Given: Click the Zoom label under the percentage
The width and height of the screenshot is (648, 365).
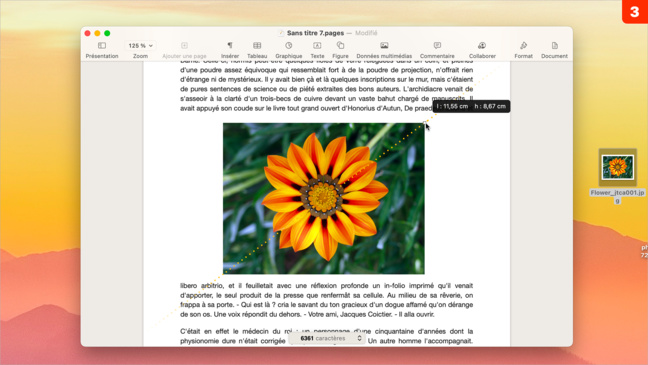Looking at the screenshot, I should pyautogui.click(x=140, y=56).
